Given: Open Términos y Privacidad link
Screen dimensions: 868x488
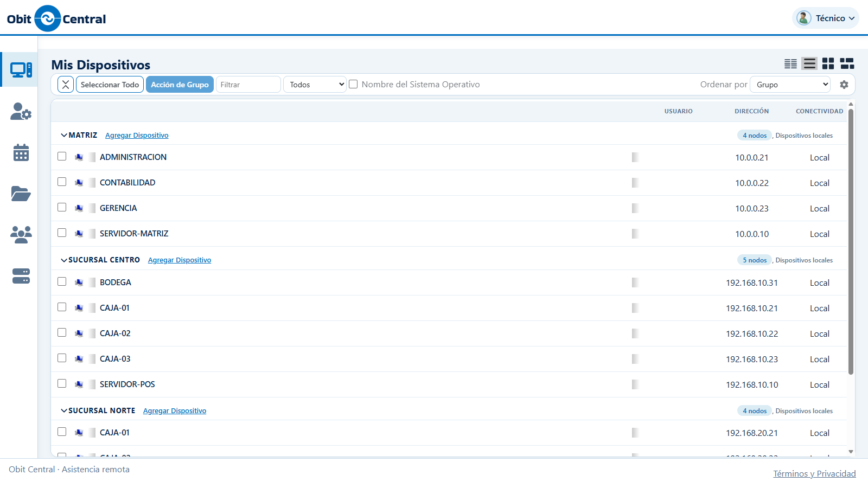Looking at the screenshot, I should tap(814, 473).
